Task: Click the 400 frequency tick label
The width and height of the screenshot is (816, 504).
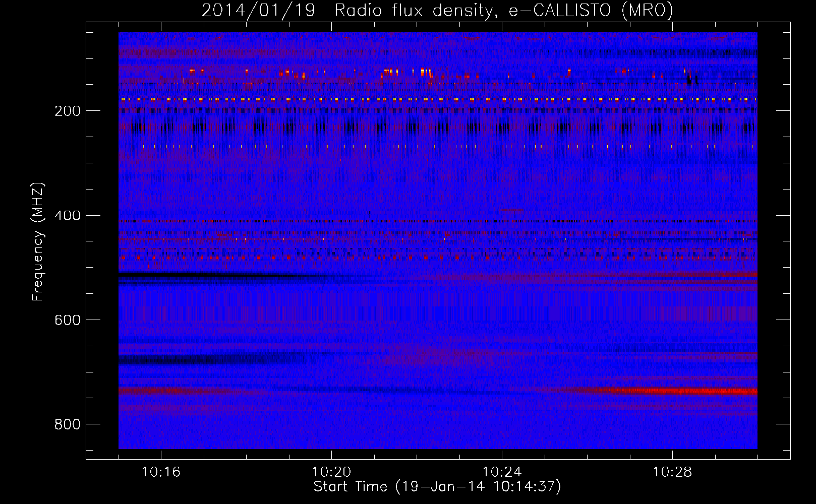Action: click(68, 216)
